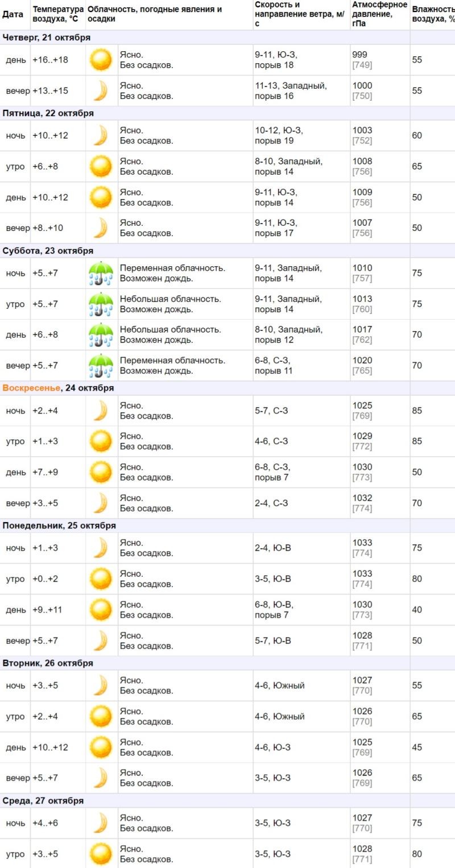This screenshot has height=868, width=455.
Task: Click the umbrella icon for Saturday evening
Action: click(101, 365)
